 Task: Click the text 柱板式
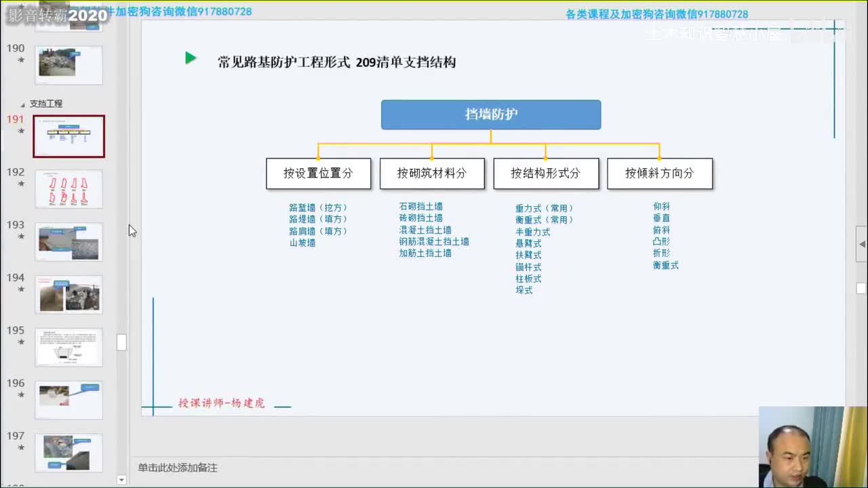pyautogui.click(x=528, y=279)
